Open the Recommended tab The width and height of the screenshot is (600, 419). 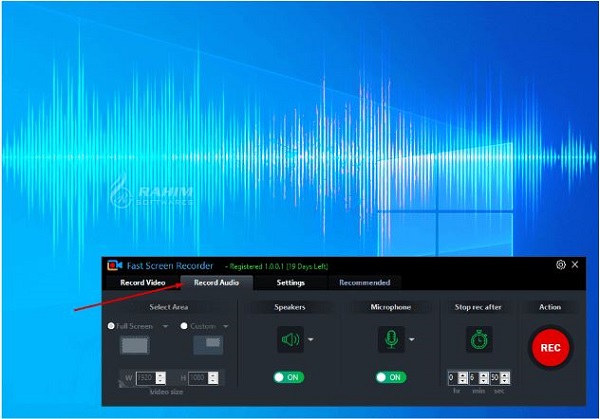[x=365, y=283]
